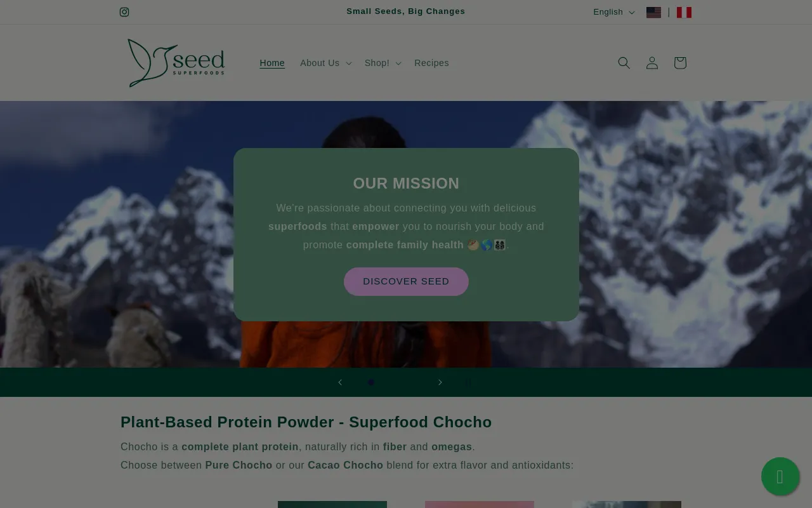Viewport: 812px width, 508px height.
Task: Expand the About Us menu
Action: (x=325, y=63)
